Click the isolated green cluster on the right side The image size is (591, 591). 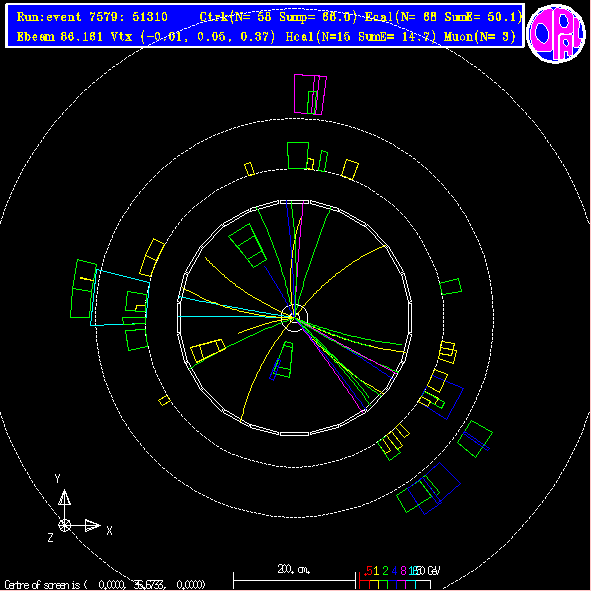coord(451,286)
